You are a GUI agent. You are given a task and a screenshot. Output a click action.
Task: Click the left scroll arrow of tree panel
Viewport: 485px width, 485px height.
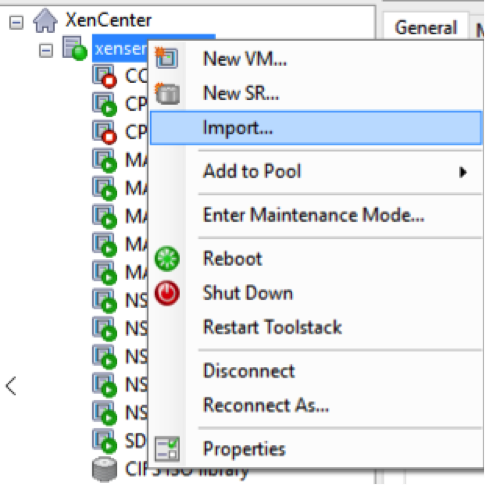click(x=11, y=386)
